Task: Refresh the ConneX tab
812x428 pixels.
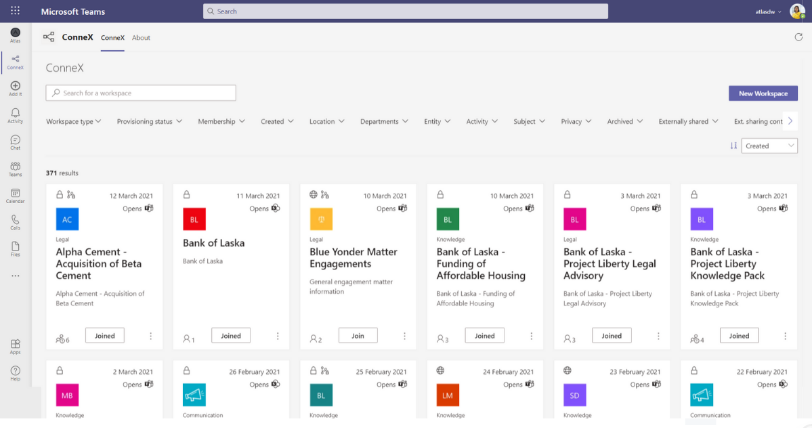Action: point(798,37)
